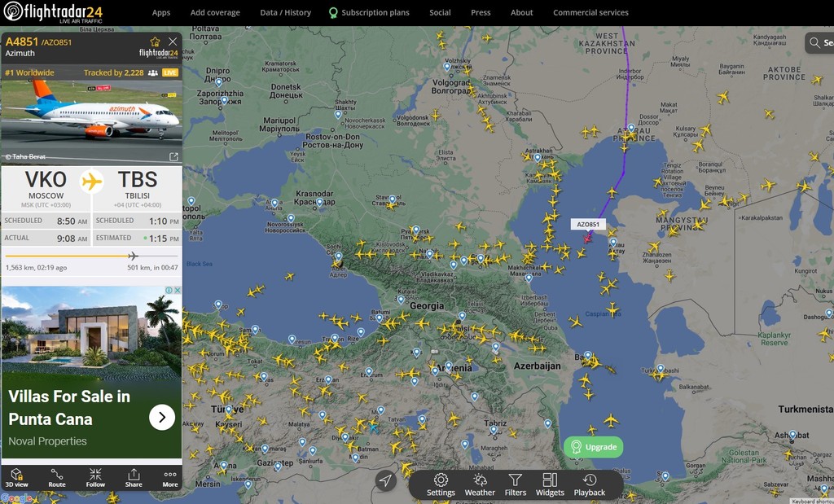
Task: Open the map Search box
Action: (819, 42)
